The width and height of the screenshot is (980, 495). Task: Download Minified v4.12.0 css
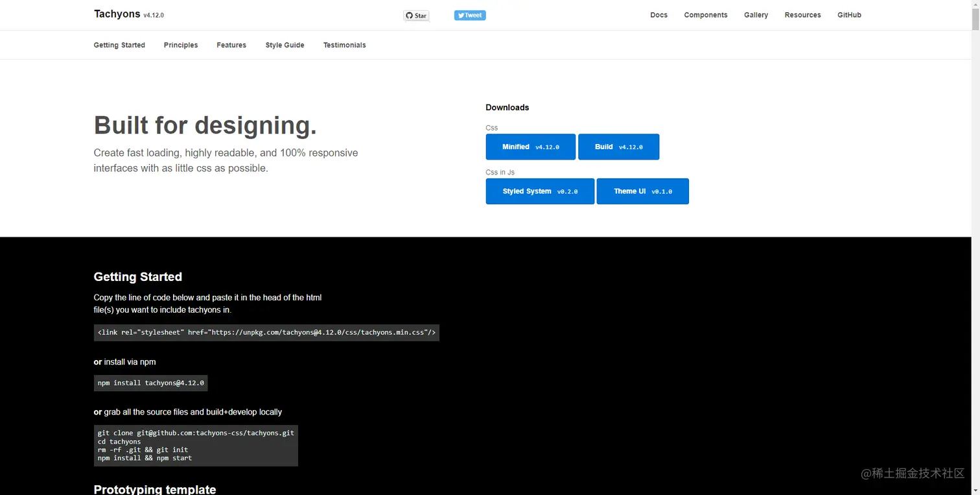point(531,147)
